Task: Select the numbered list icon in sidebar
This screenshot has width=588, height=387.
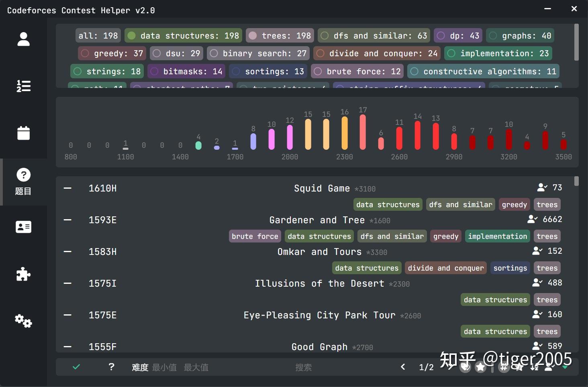Action: pyautogui.click(x=23, y=86)
